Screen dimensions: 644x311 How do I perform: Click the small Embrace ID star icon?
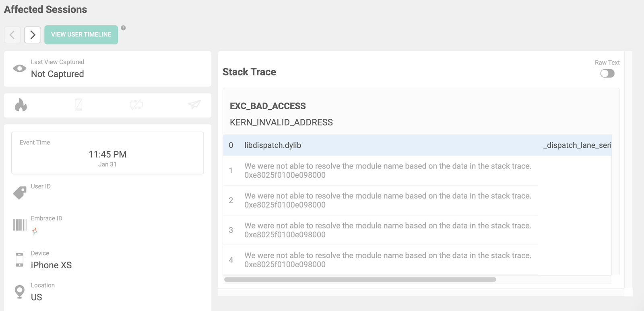pos(35,231)
